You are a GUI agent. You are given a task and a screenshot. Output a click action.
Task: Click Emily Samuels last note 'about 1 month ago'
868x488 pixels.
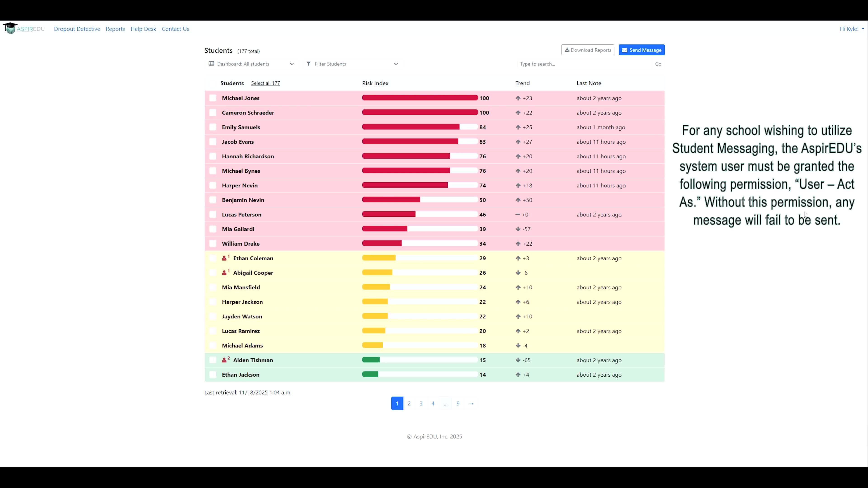(x=600, y=127)
